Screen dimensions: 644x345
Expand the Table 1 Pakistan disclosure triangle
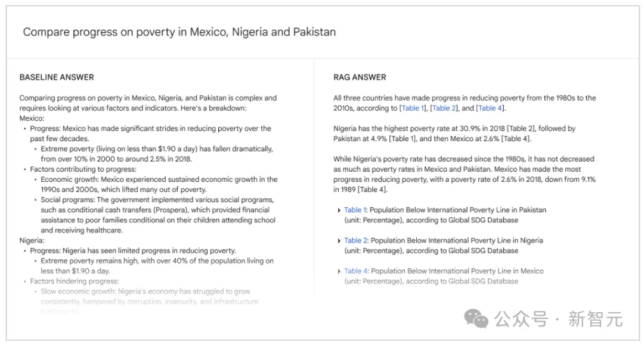(x=339, y=210)
